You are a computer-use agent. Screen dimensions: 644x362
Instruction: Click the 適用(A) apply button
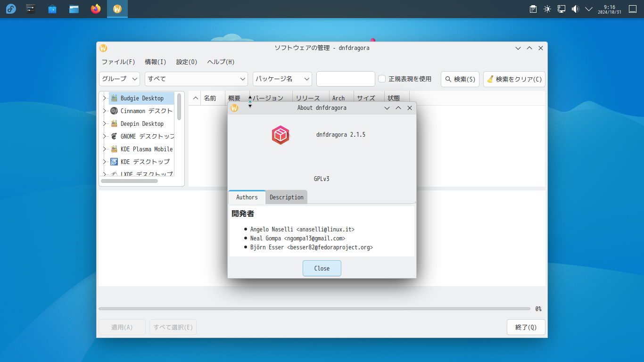[122, 327]
